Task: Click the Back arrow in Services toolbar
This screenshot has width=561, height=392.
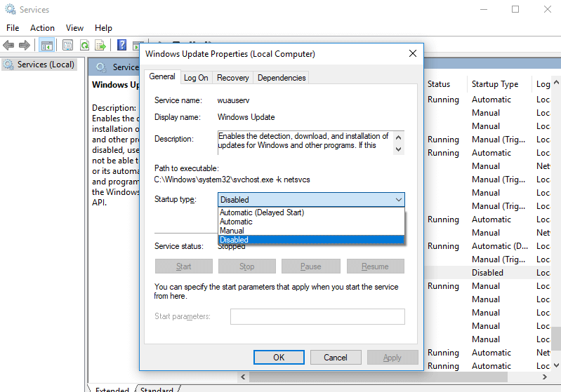Action: (8, 46)
